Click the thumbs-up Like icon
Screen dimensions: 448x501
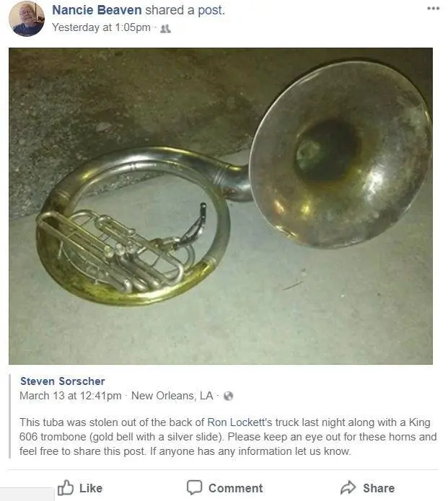66,488
